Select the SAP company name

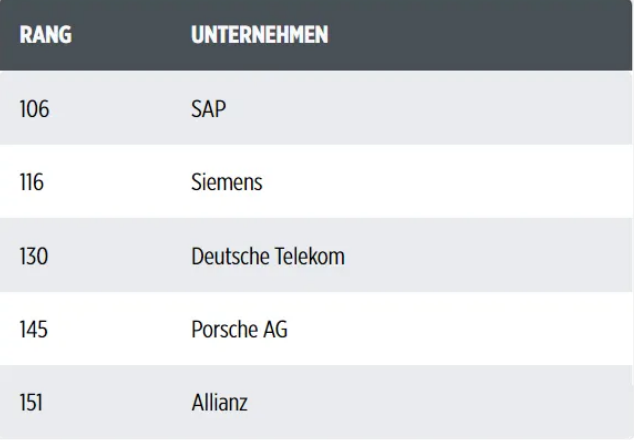coord(208,109)
